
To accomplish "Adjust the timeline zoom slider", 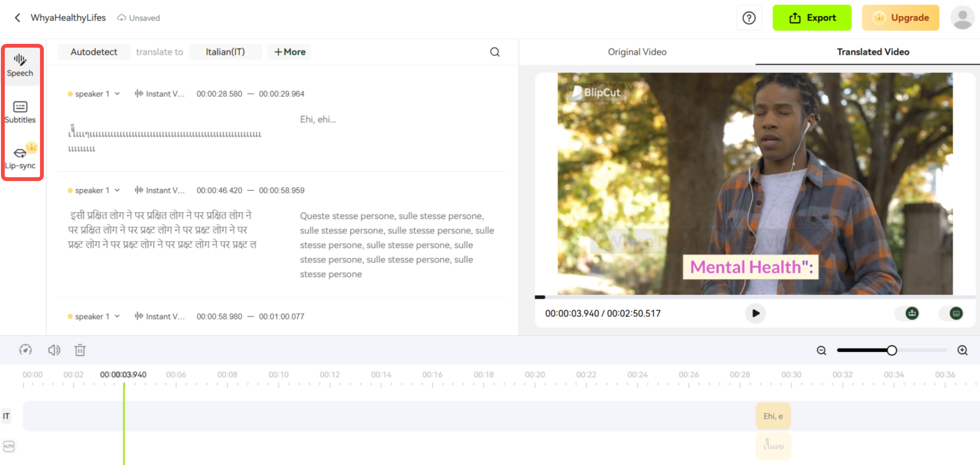I will coord(892,350).
